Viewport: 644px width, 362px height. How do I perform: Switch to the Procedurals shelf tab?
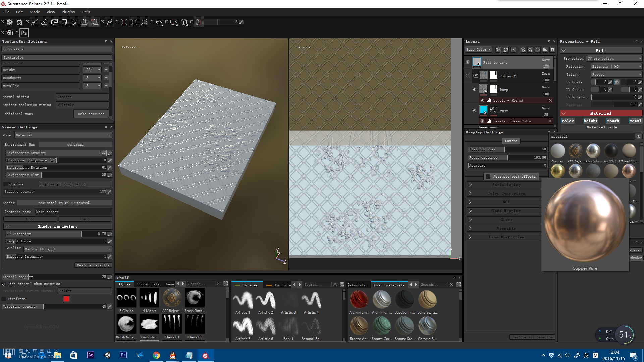click(x=148, y=284)
